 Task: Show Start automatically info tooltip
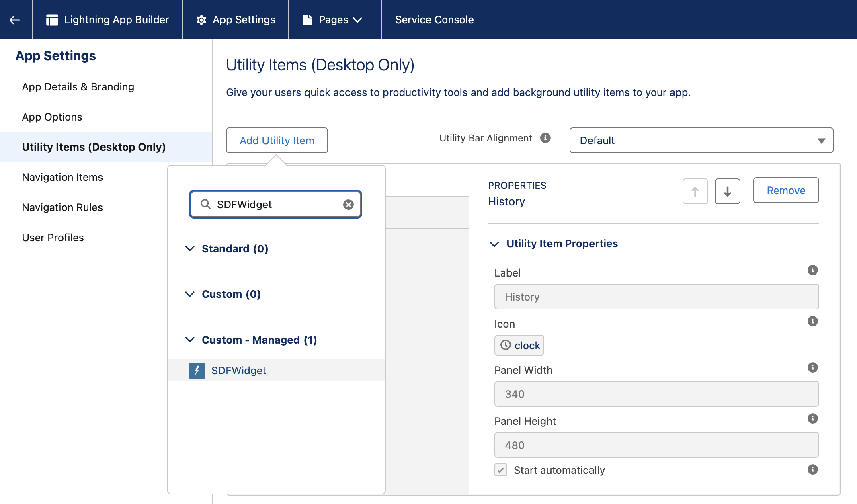812,469
